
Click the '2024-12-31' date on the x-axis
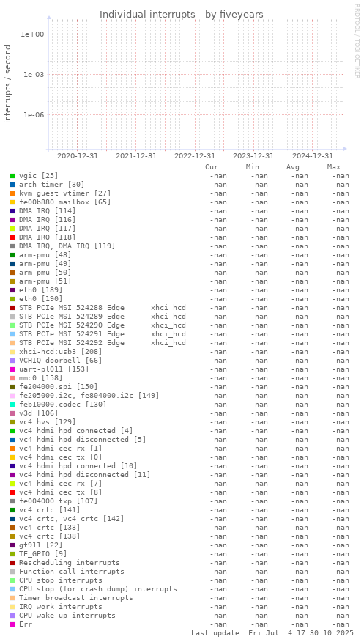pos(313,156)
